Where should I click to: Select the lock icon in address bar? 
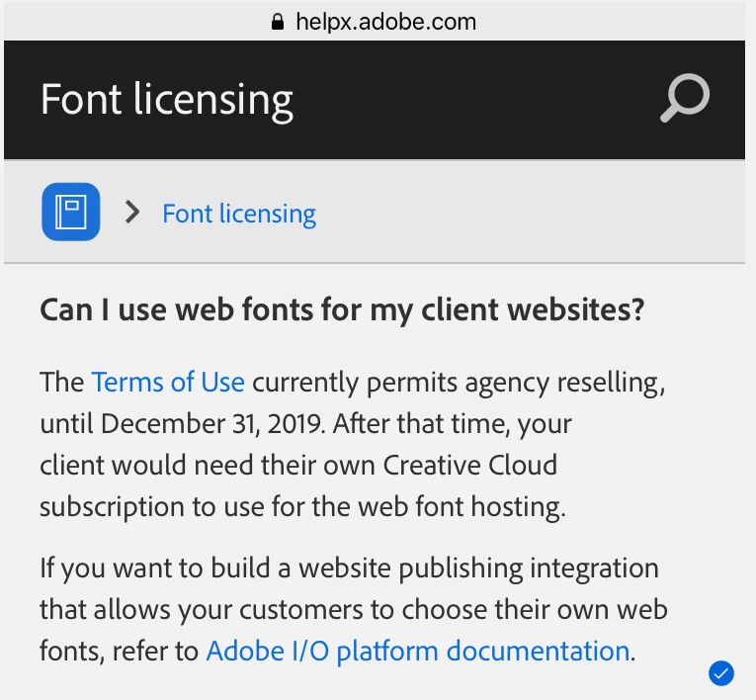(278, 22)
